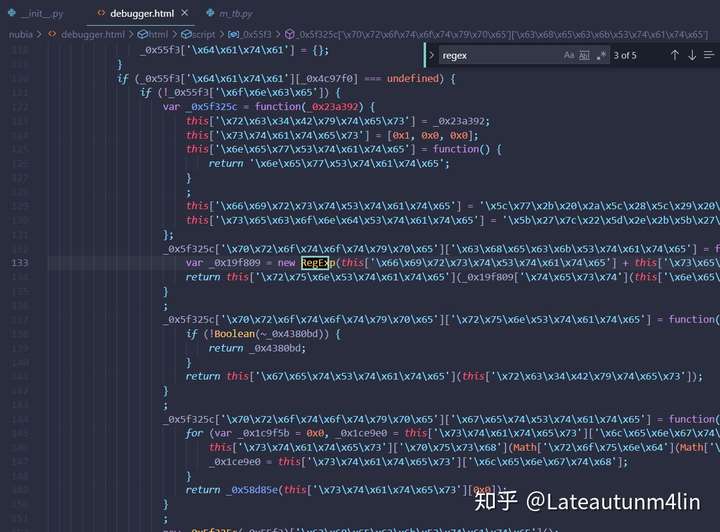Open the debugger.html breadcrumb item
This screenshot has width=720, height=532.
[92, 34]
